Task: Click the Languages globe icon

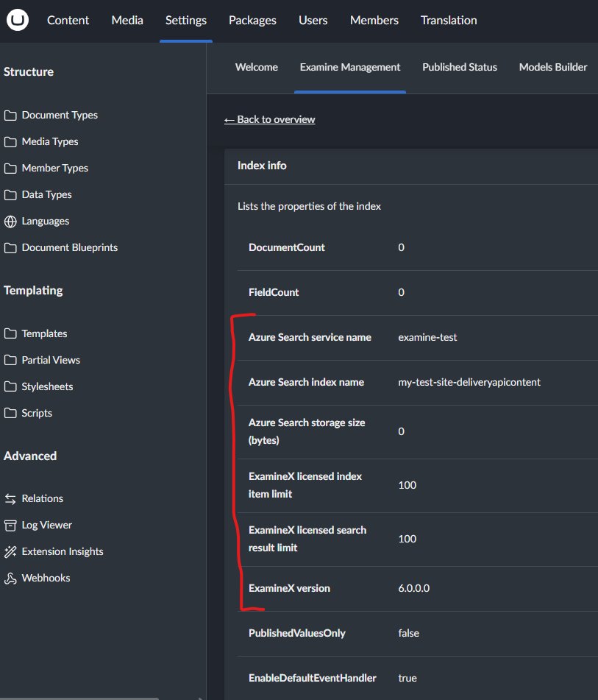Action: (x=10, y=222)
